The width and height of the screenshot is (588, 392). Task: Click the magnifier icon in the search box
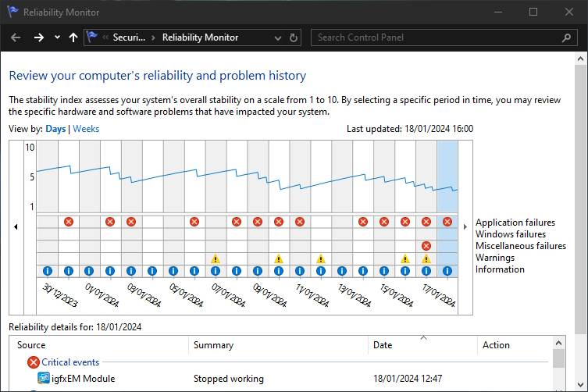[x=567, y=37]
